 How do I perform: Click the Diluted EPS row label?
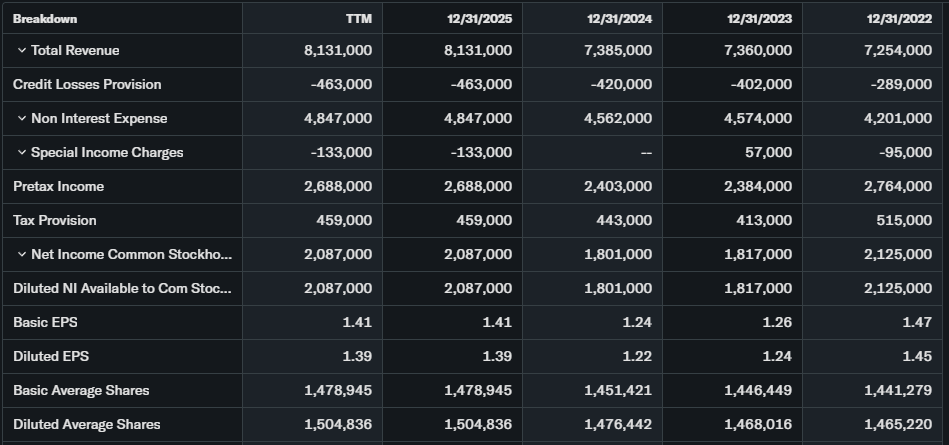pos(48,357)
